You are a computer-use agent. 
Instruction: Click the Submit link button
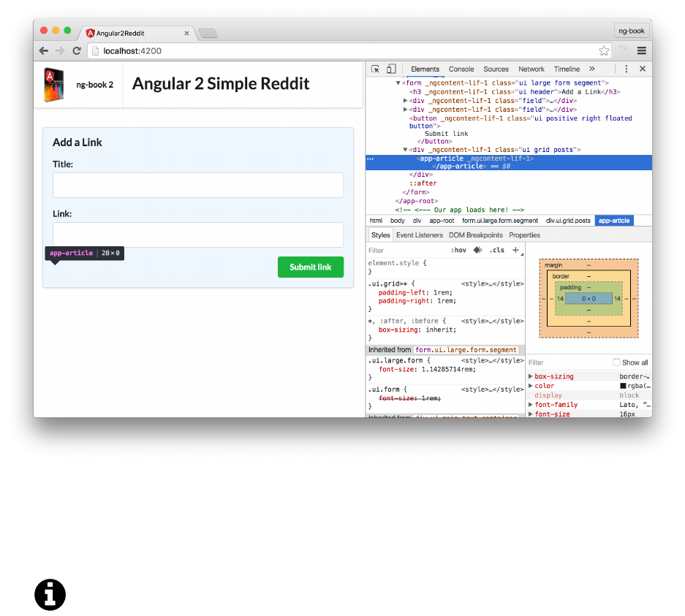click(311, 267)
